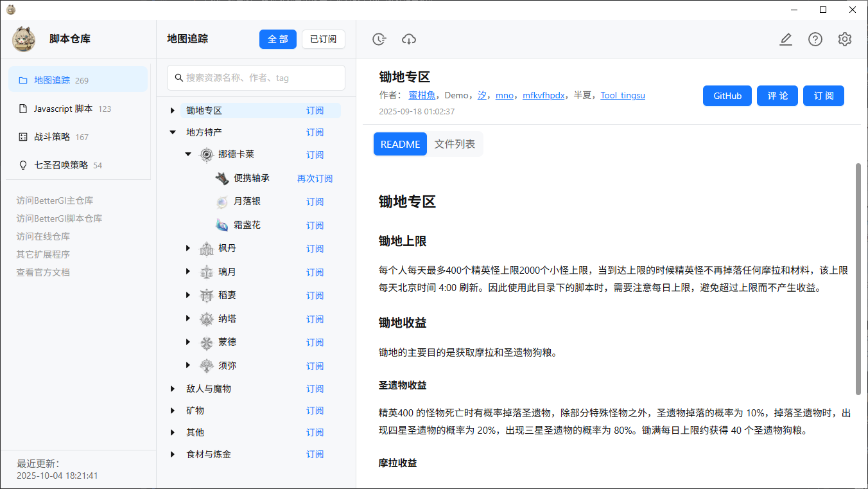Click the pencil edit icon
The width and height of the screenshot is (868, 489).
[x=786, y=39]
